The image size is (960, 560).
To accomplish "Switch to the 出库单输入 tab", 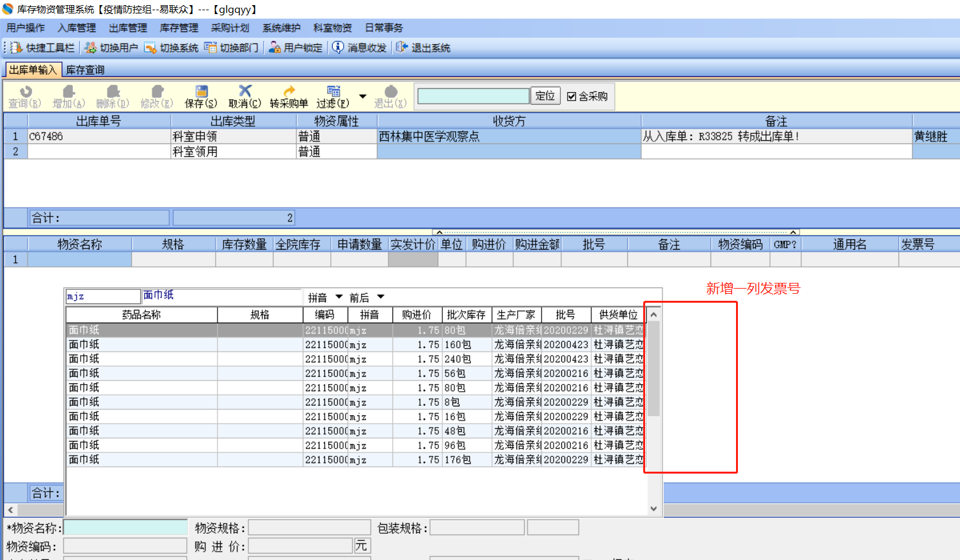I will 33,70.
